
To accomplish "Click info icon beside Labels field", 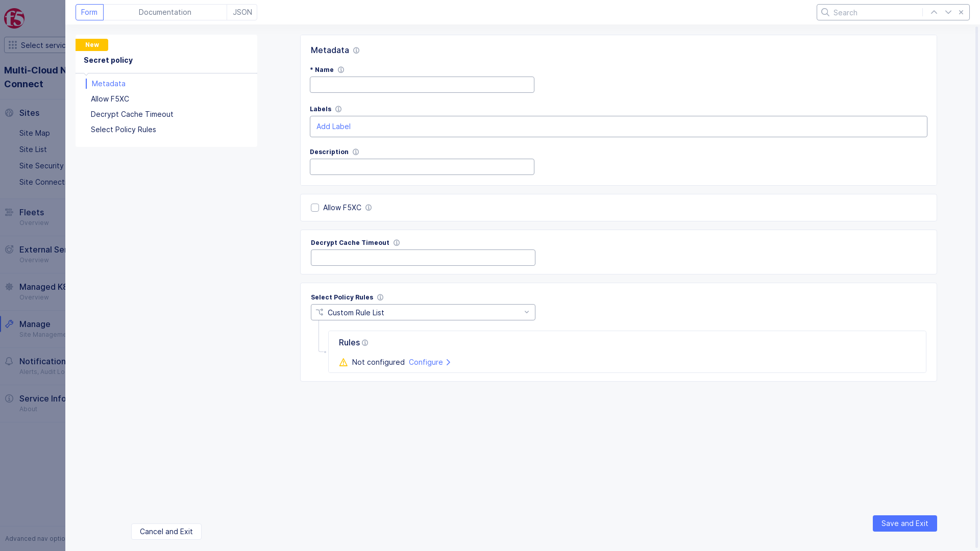I will point(338,109).
